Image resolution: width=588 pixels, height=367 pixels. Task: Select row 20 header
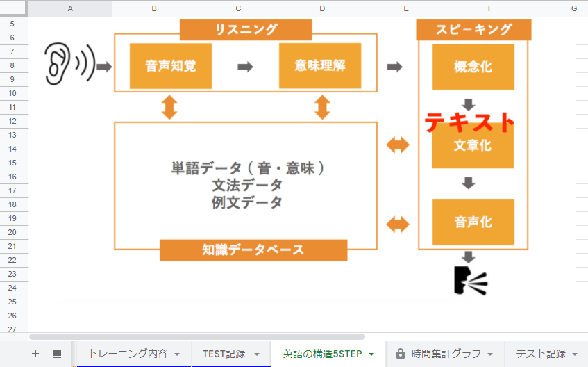pyautogui.click(x=12, y=232)
